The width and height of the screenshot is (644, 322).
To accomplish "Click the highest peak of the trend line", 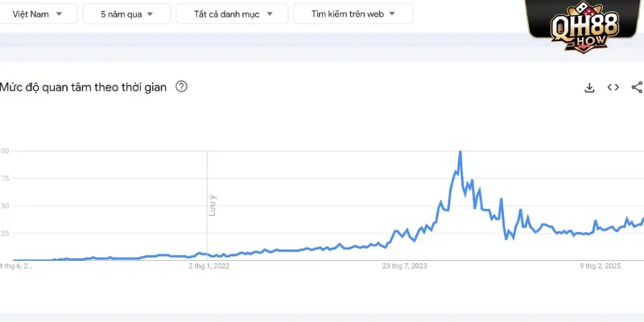I will click(x=460, y=151).
